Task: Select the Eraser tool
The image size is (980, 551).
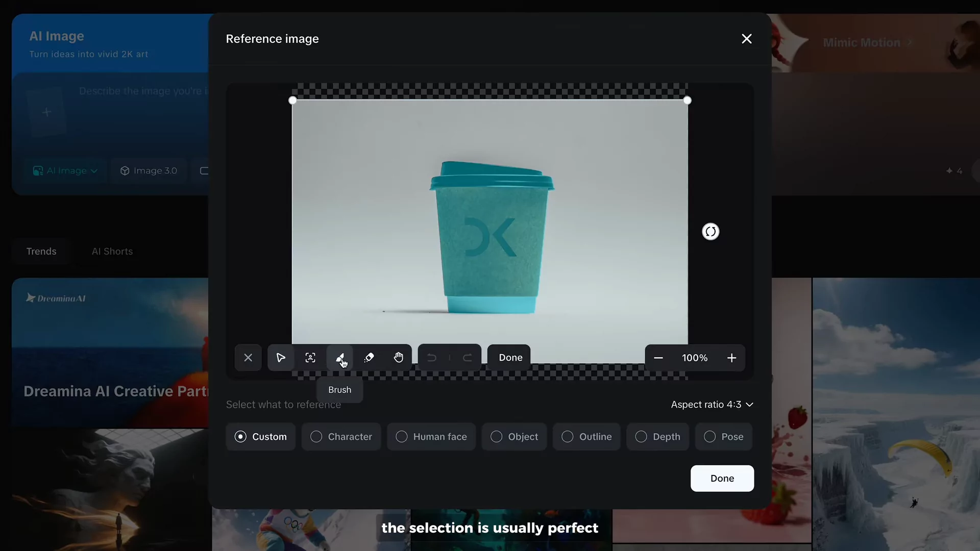Action: click(369, 358)
